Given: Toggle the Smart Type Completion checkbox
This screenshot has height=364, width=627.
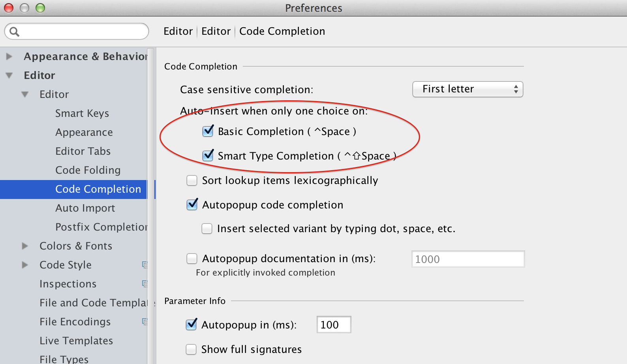Looking at the screenshot, I should pos(208,156).
